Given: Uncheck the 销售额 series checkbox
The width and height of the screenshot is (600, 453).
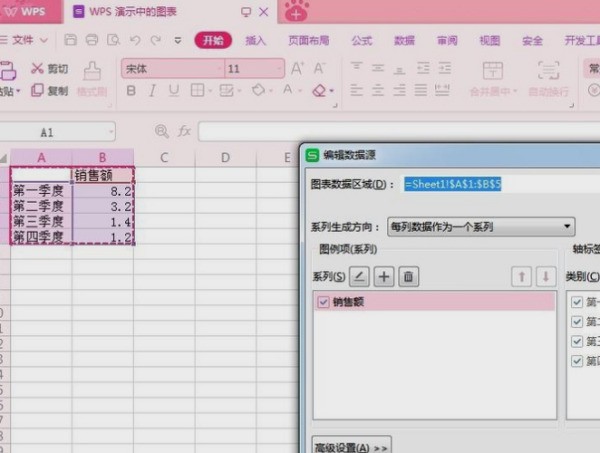Looking at the screenshot, I should [x=323, y=301].
